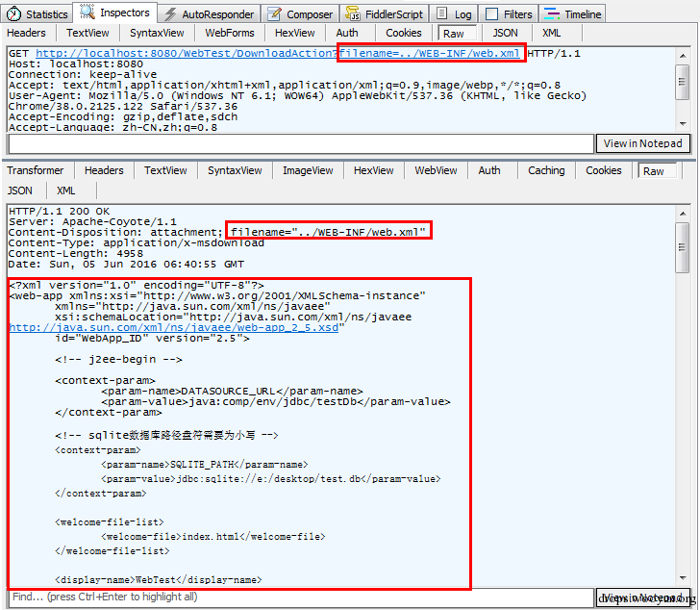Screen dimensions: 700x610
Task: Open the response ImageView tab
Action: [x=308, y=170]
